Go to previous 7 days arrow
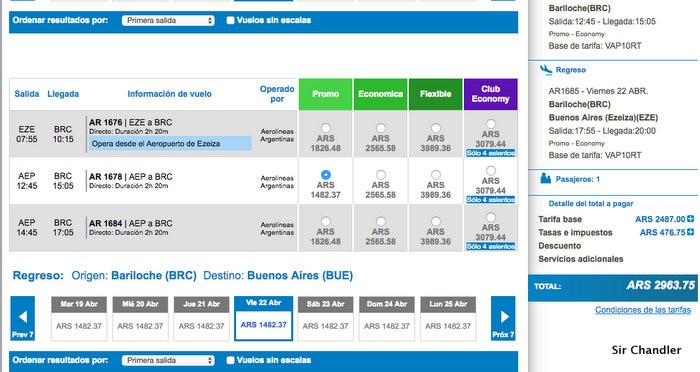 [x=23, y=318]
